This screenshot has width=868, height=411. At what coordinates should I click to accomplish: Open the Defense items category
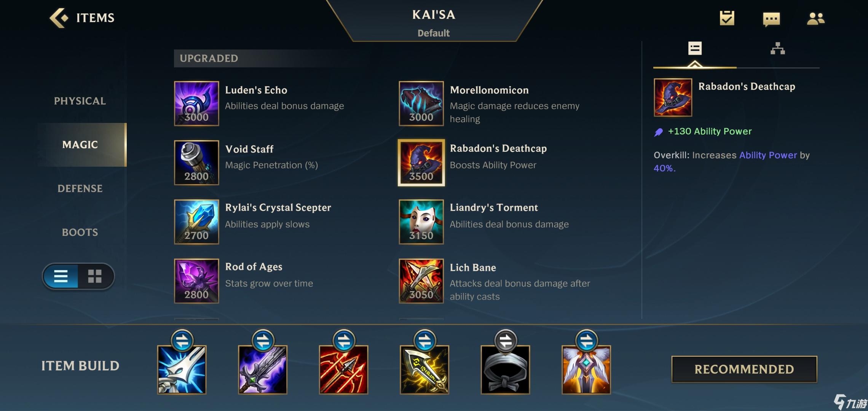[x=80, y=188]
